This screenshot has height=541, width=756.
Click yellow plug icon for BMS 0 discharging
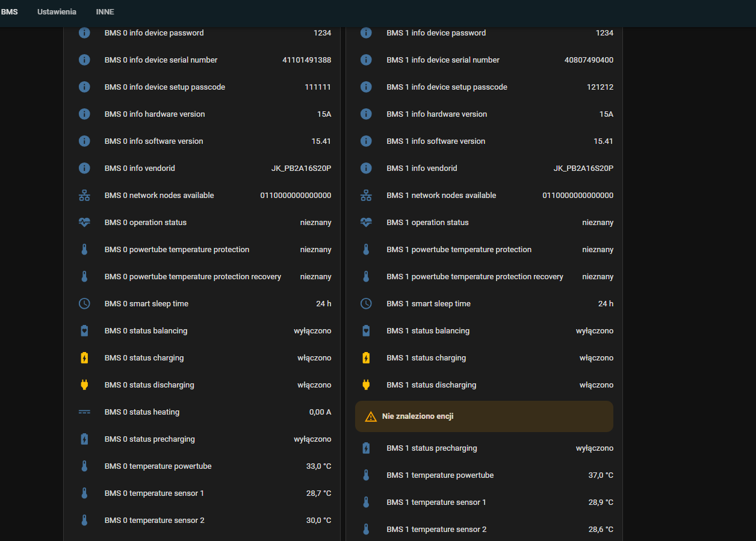84,385
